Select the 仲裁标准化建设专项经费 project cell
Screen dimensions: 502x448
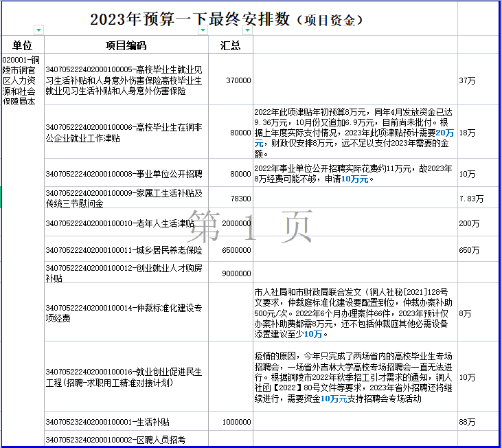pyautogui.click(x=126, y=313)
